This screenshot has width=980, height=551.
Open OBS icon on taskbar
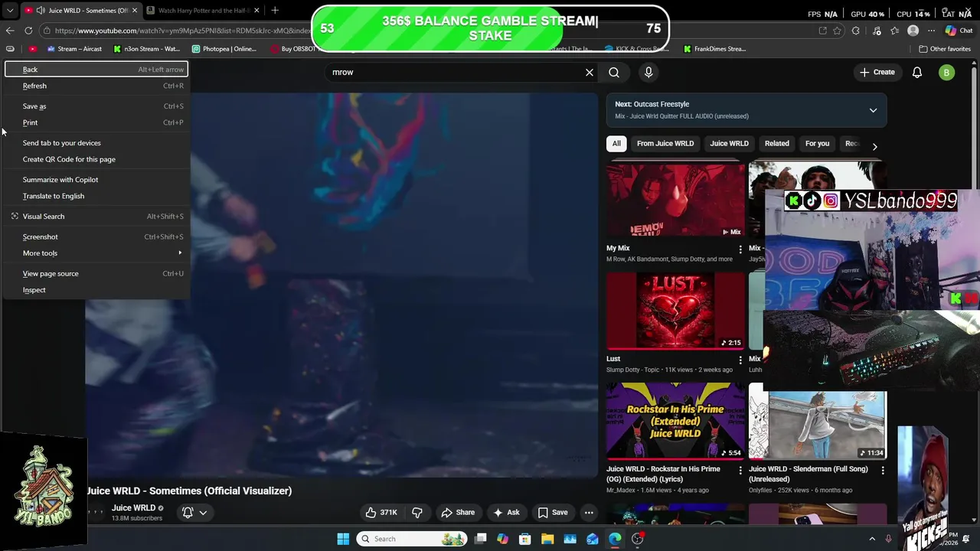[x=637, y=539]
